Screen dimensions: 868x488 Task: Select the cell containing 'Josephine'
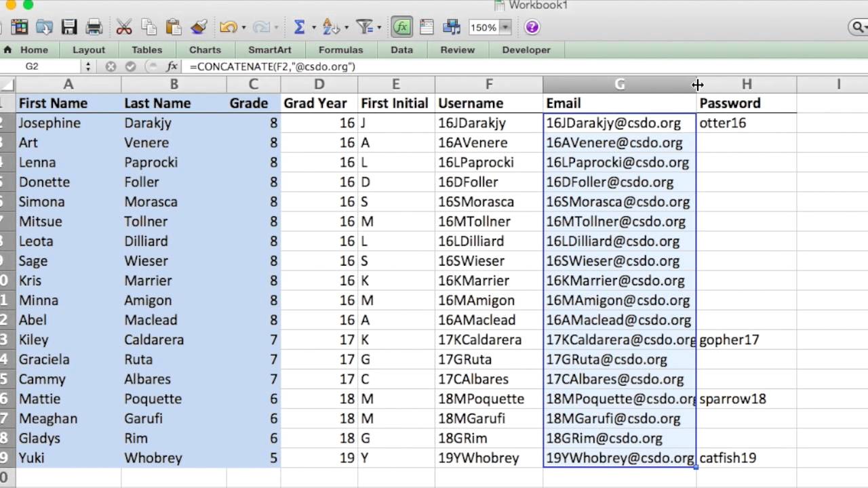click(x=68, y=123)
